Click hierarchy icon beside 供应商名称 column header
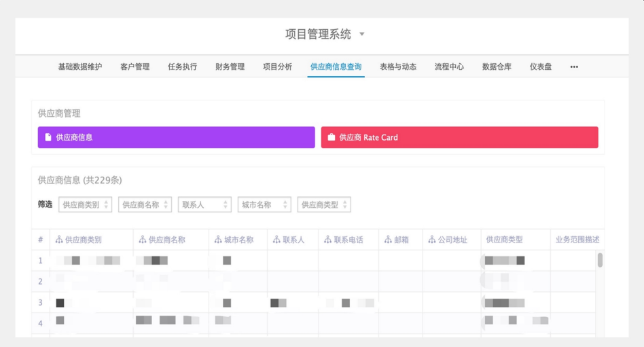This screenshot has height=347, width=644. [143, 240]
